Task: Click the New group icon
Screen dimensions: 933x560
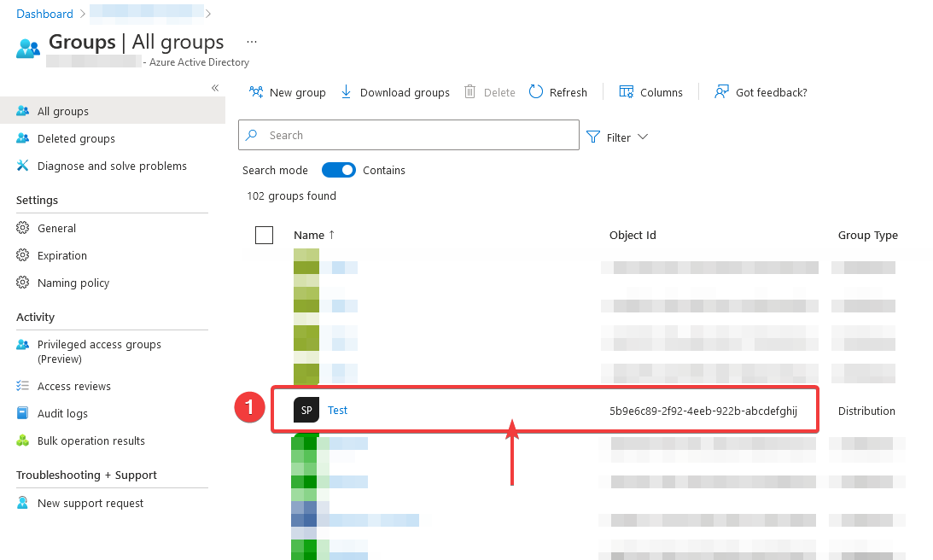Action: (x=255, y=92)
